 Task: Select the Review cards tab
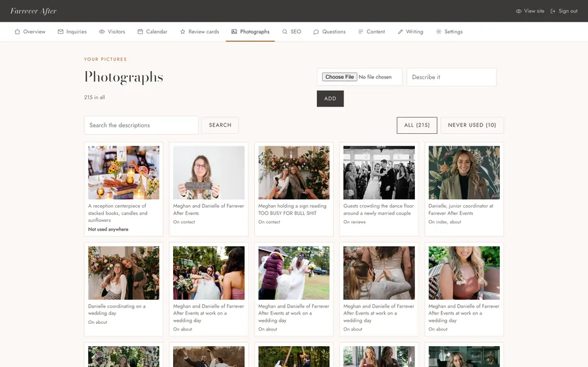click(x=199, y=32)
